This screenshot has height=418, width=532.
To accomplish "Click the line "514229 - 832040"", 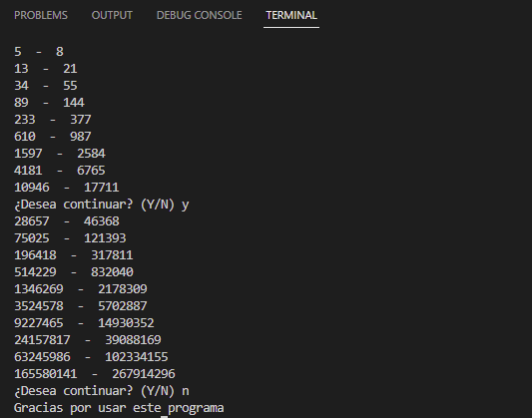I will (74, 272).
